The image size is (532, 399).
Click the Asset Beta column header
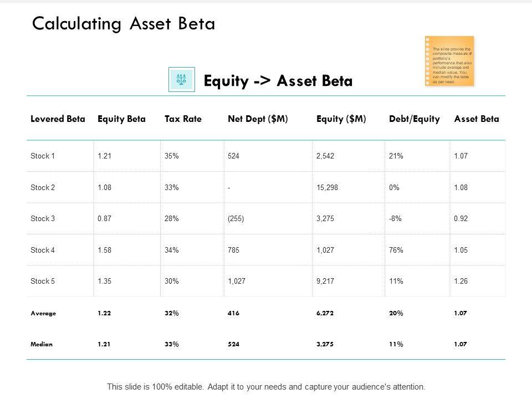point(477,119)
